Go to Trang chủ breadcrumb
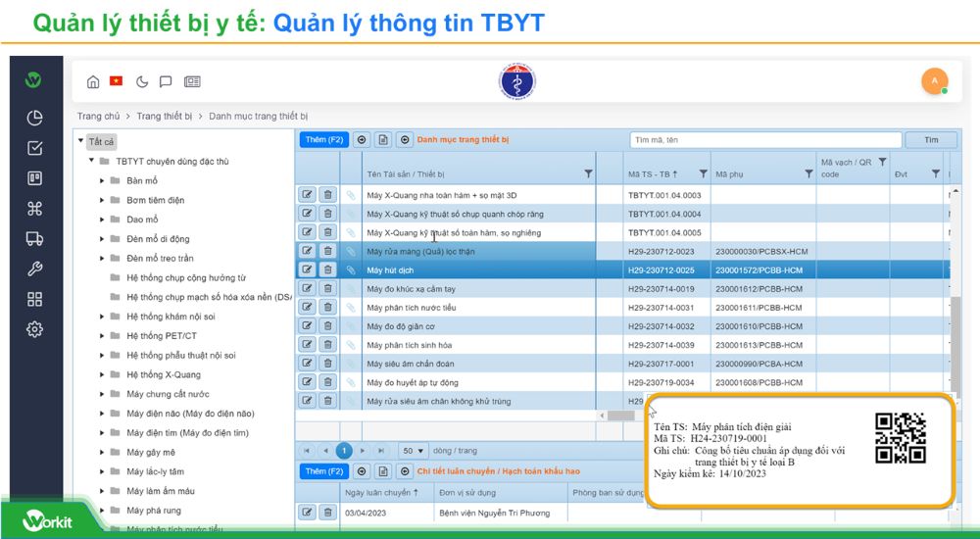 pyautogui.click(x=98, y=116)
